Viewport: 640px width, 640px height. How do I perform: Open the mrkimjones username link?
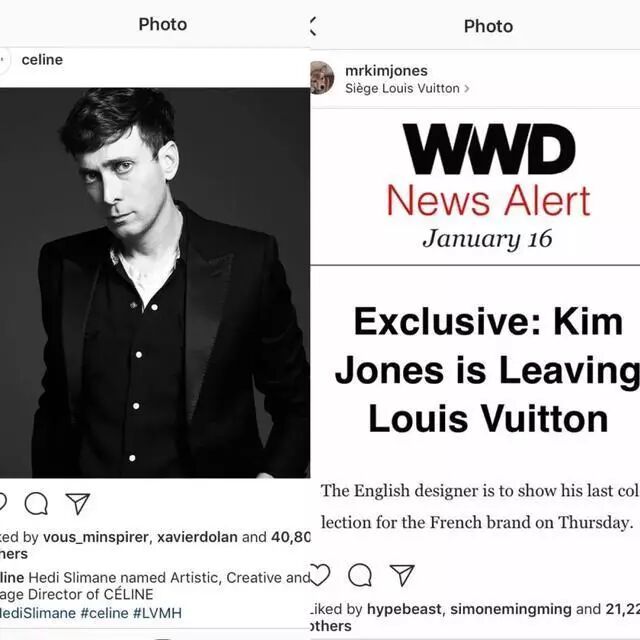[386, 71]
